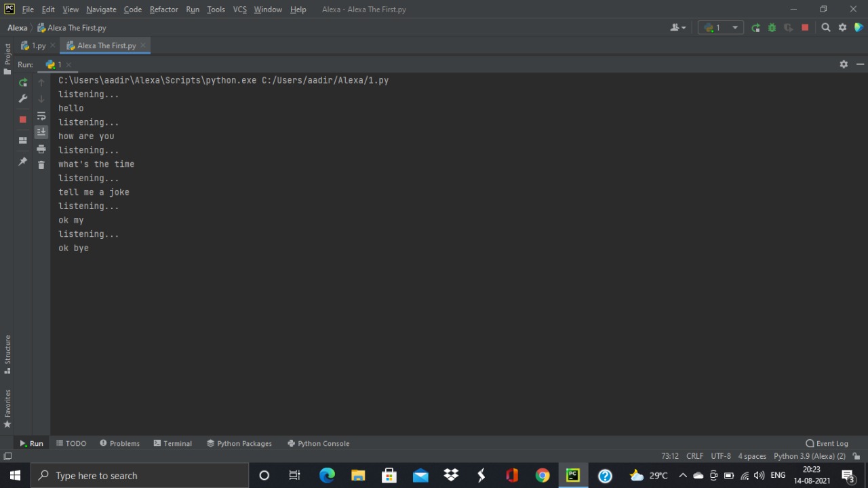Click the Rerun icon in Run panel sidebar
Image resolution: width=868 pixels, height=488 pixels.
pyautogui.click(x=23, y=82)
